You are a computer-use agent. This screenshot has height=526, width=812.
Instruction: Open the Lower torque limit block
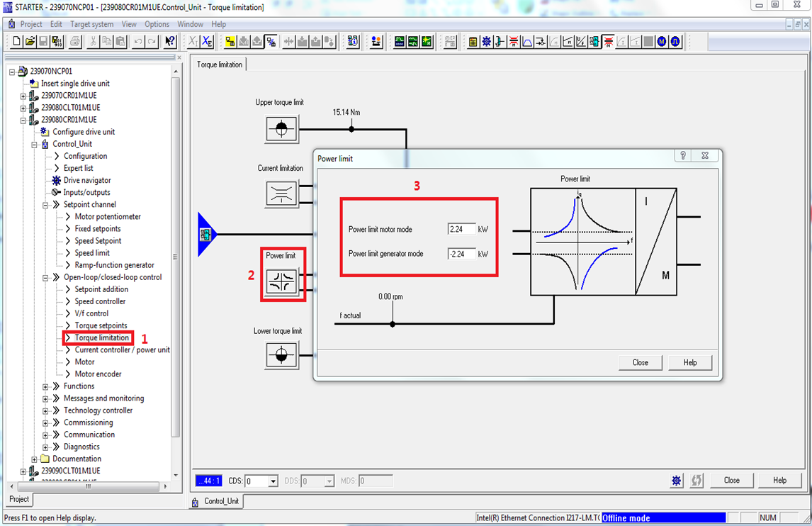281,354
